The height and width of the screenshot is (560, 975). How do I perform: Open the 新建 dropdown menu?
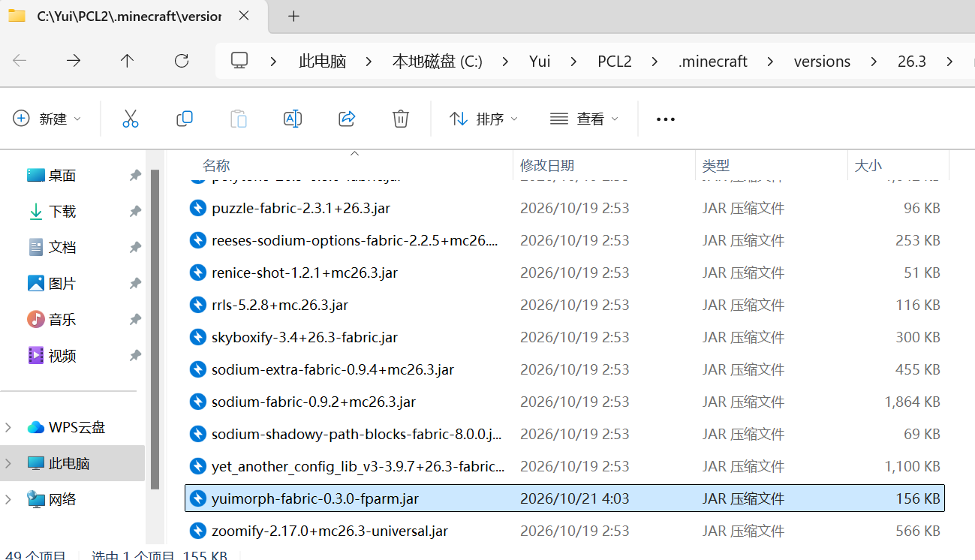pyautogui.click(x=47, y=119)
